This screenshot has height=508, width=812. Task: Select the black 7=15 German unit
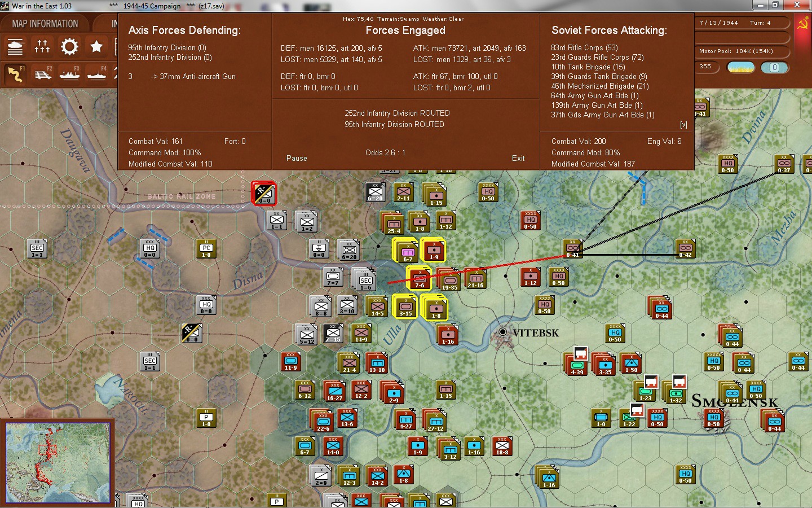[333, 334]
